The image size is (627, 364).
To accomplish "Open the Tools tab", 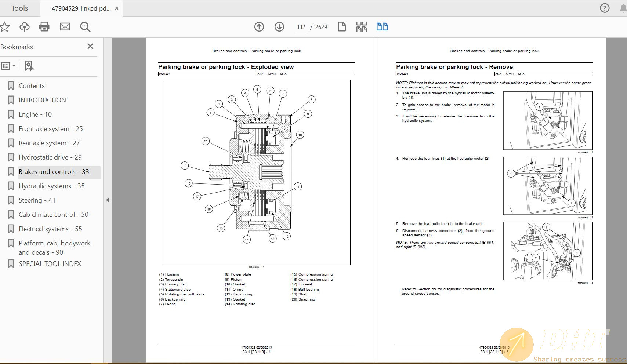I will pos(19,8).
